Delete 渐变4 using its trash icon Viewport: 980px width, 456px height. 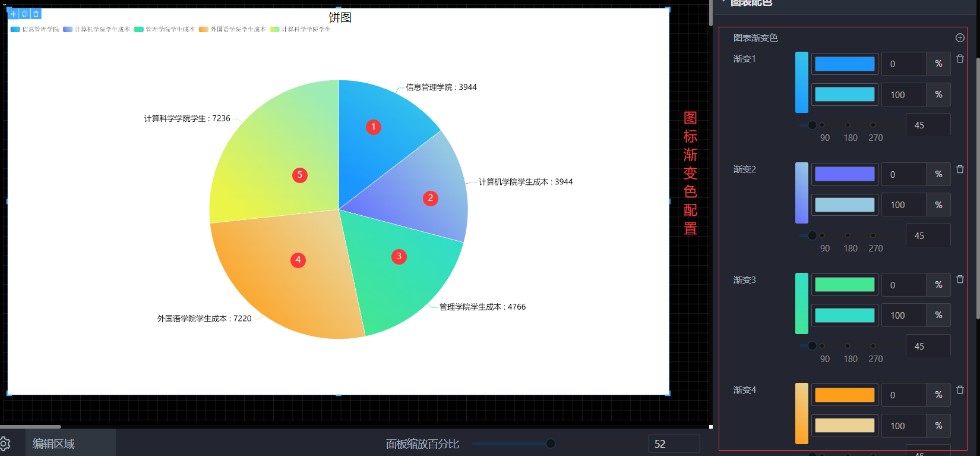[x=960, y=390]
